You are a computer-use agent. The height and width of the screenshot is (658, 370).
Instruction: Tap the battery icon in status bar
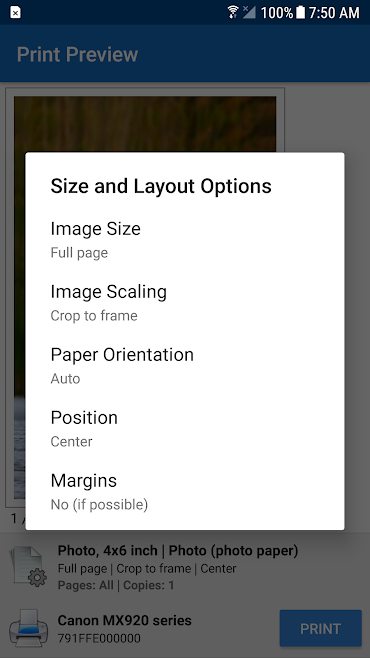300,12
